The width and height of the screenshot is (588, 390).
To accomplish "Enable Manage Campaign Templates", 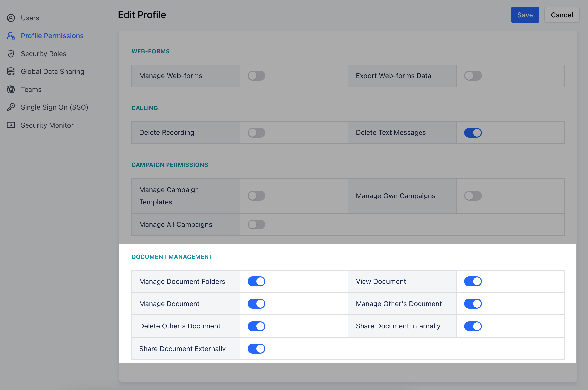I will tap(256, 195).
